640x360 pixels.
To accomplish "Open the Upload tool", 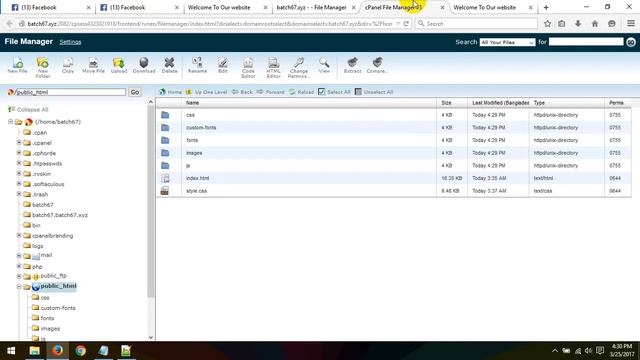I will click(x=119, y=65).
